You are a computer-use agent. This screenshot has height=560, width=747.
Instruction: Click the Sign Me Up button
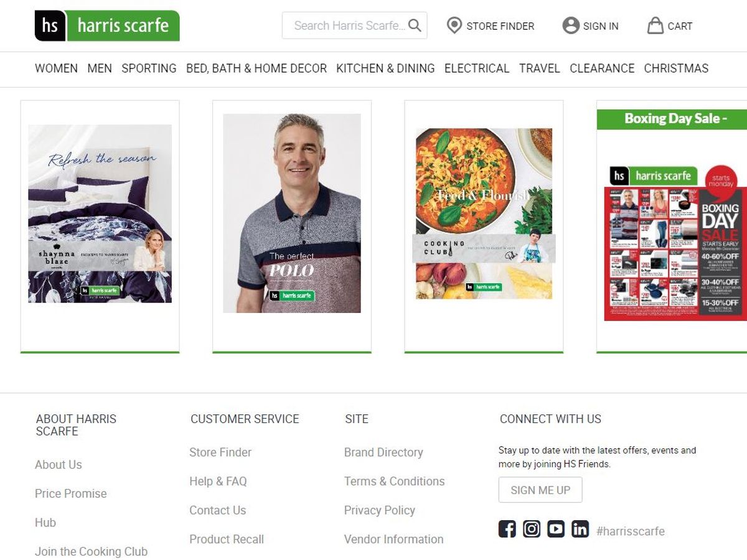tap(540, 490)
